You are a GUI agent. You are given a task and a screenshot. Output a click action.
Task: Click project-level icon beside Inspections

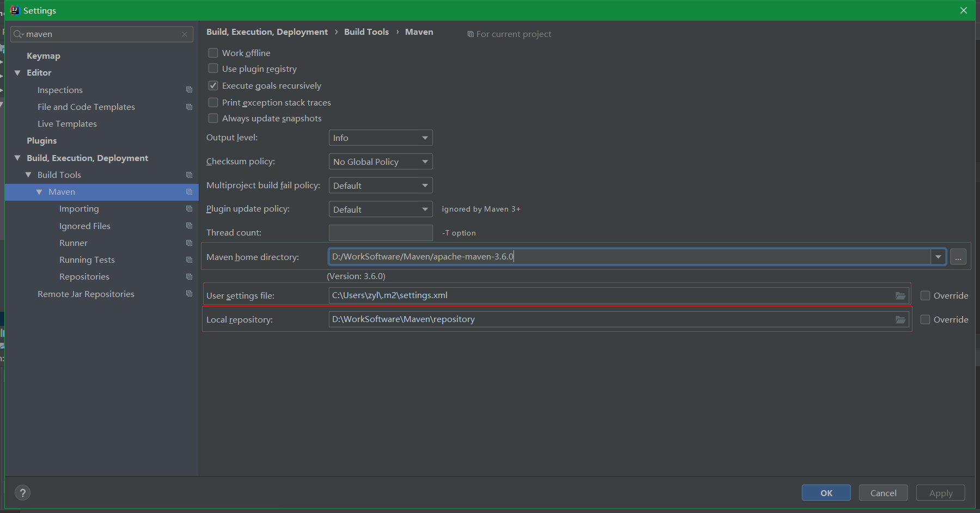point(189,90)
